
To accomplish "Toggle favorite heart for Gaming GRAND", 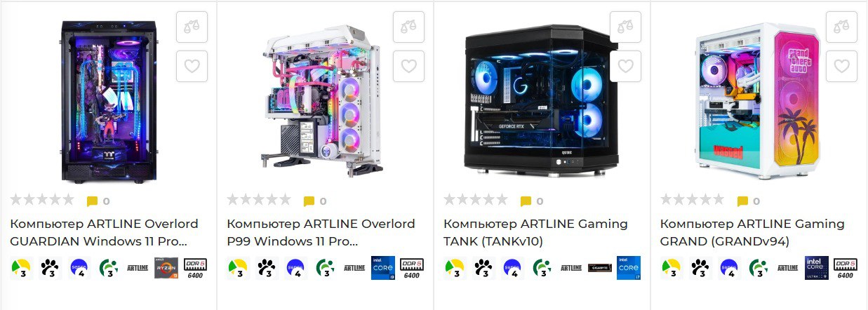I will (x=841, y=66).
